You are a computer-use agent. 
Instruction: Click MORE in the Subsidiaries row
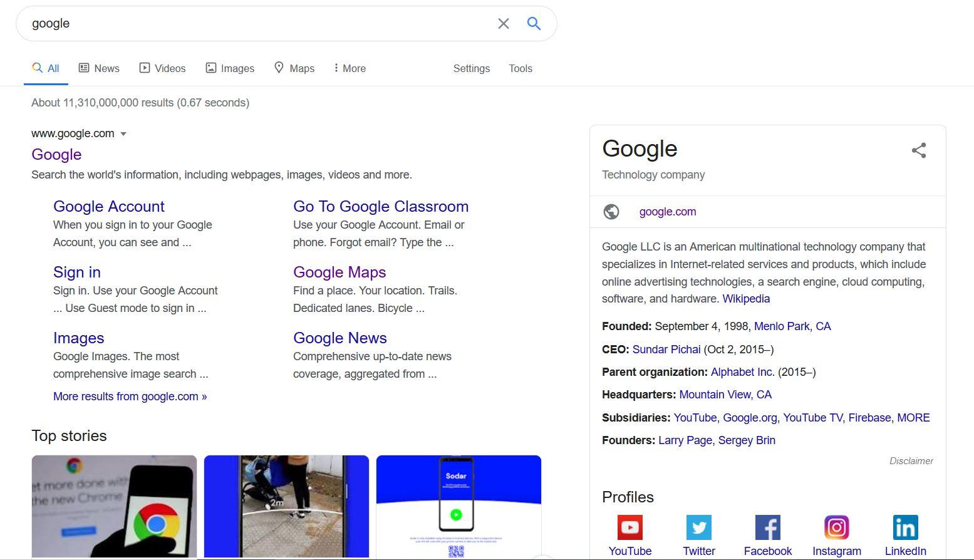pyautogui.click(x=913, y=418)
